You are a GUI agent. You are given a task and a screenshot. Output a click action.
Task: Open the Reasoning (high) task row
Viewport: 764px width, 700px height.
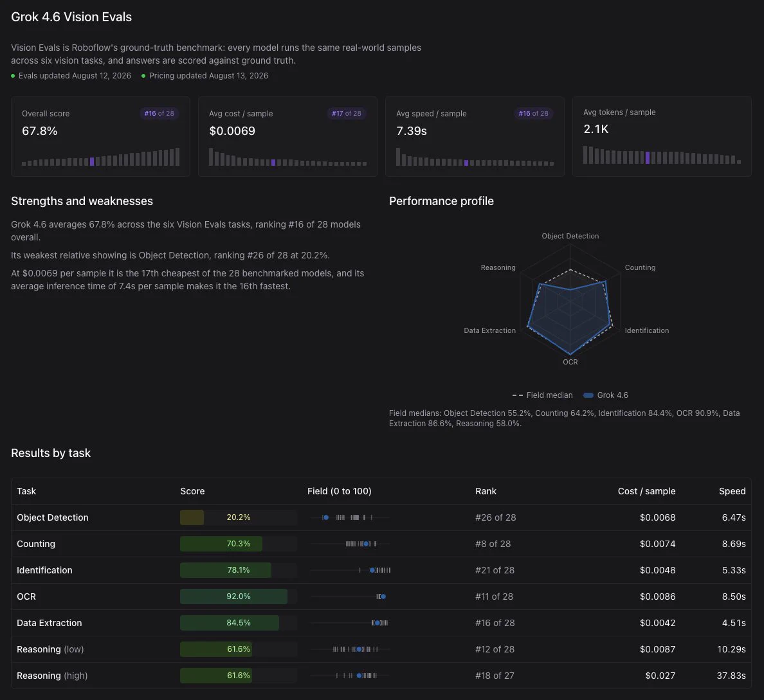tap(381, 675)
